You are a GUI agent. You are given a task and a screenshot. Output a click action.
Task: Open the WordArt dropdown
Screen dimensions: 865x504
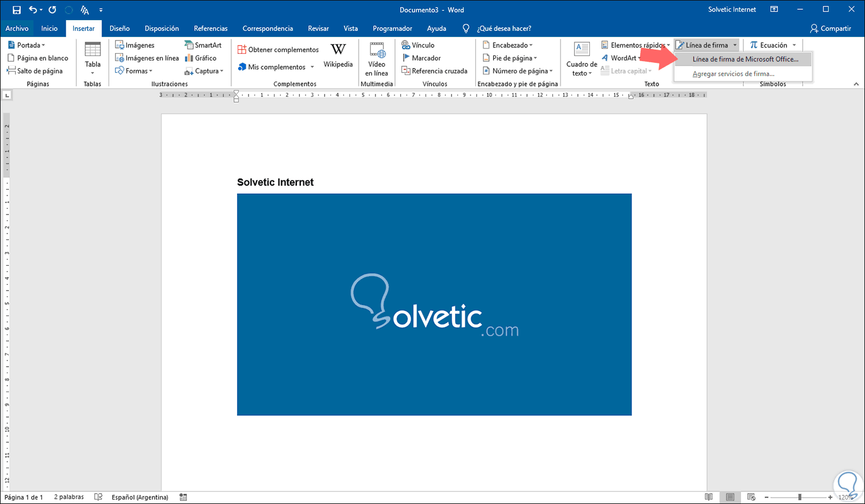pyautogui.click(x=621, y=58)
